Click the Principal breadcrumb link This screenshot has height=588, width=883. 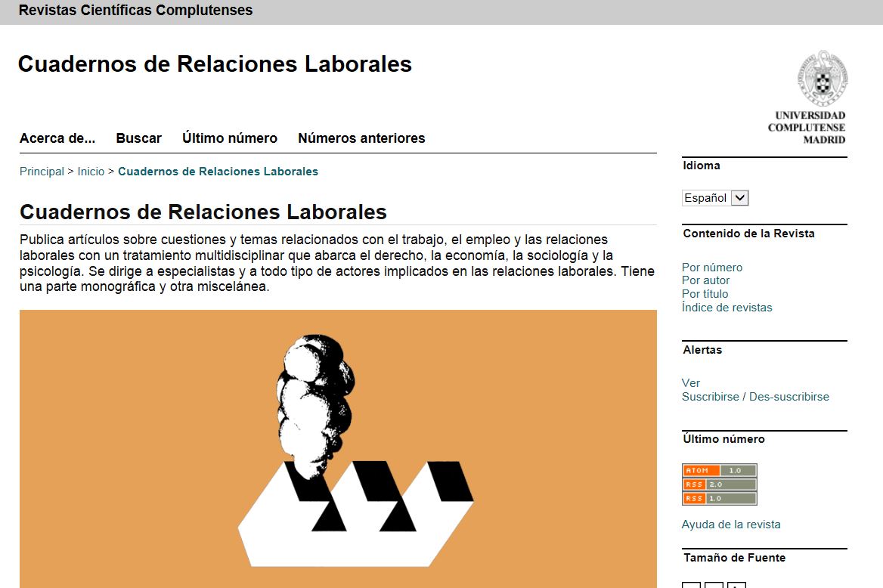point(42,172)
